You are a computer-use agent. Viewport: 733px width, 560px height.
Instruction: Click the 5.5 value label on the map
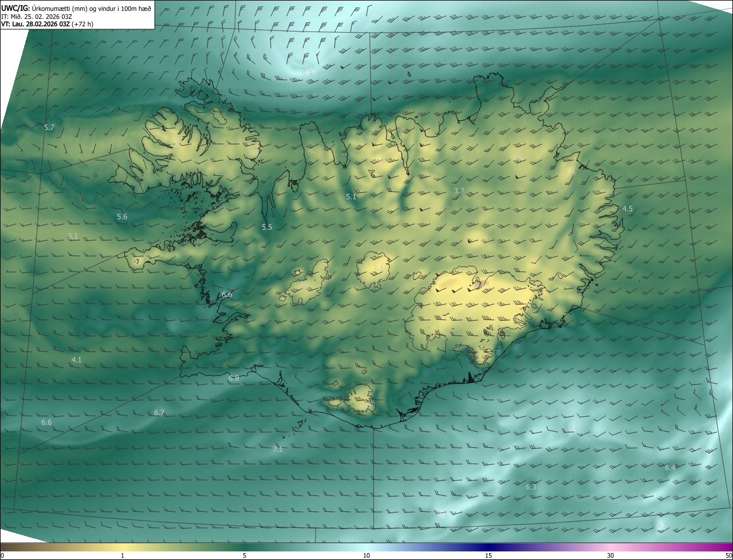point(267,227)
